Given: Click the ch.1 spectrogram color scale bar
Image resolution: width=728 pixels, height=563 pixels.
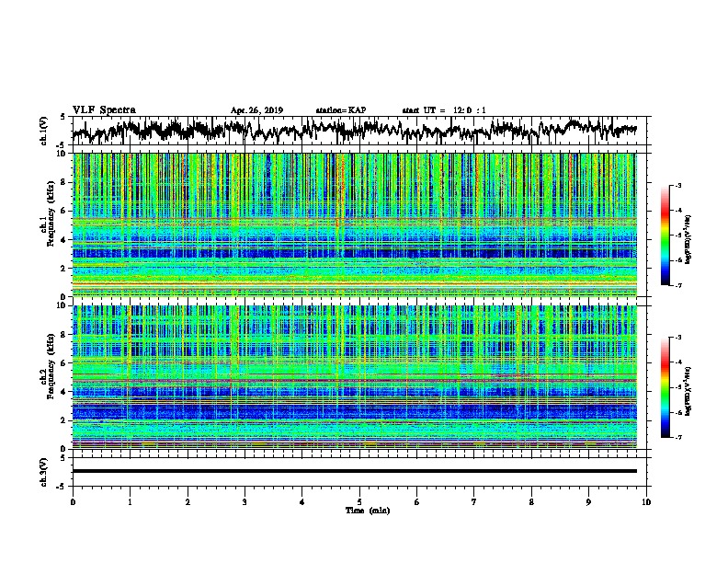Looking at the screenshot, I should (x=665, y=236).
